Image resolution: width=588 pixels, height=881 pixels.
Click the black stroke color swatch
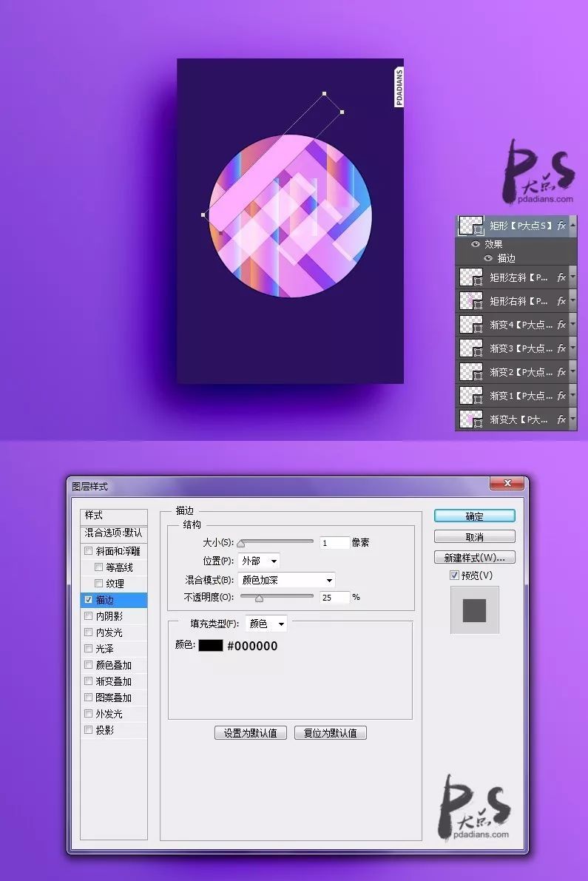tap(210, 646)
